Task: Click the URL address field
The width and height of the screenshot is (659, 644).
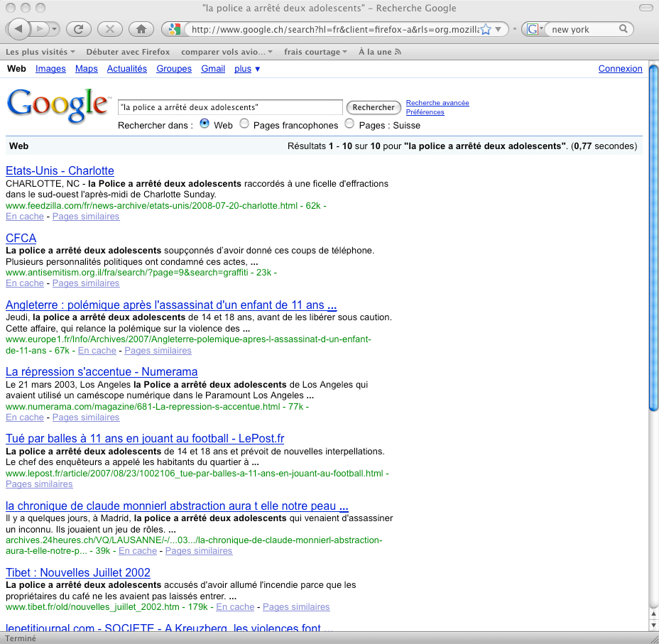Action: coord(334,29)
